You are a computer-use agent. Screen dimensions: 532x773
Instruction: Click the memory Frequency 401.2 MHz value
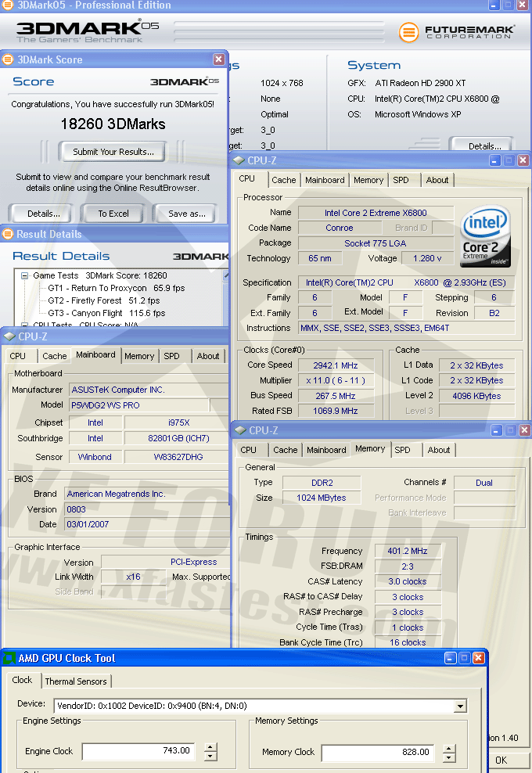click(x=408, y=551)
